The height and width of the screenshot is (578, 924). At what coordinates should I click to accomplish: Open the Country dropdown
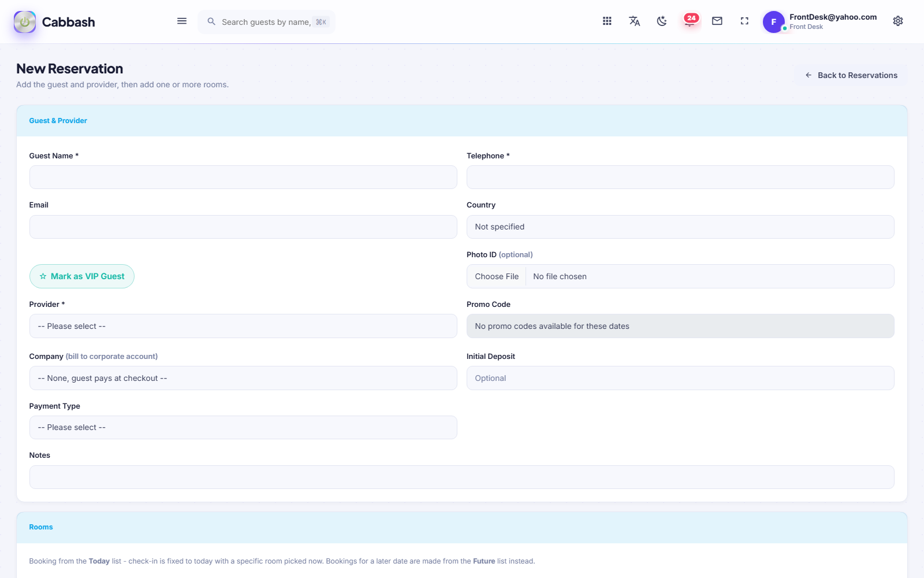[x=680, y=227]
